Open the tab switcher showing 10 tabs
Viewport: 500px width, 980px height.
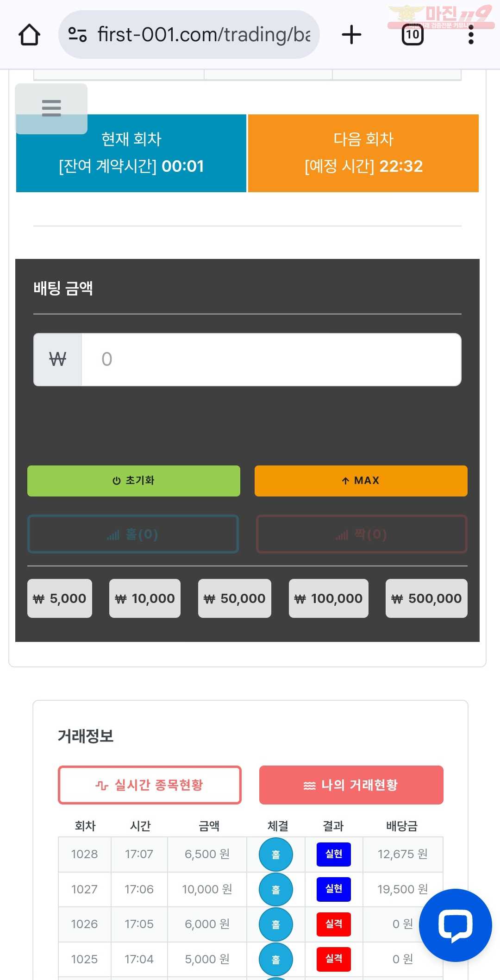click(412, 35)
